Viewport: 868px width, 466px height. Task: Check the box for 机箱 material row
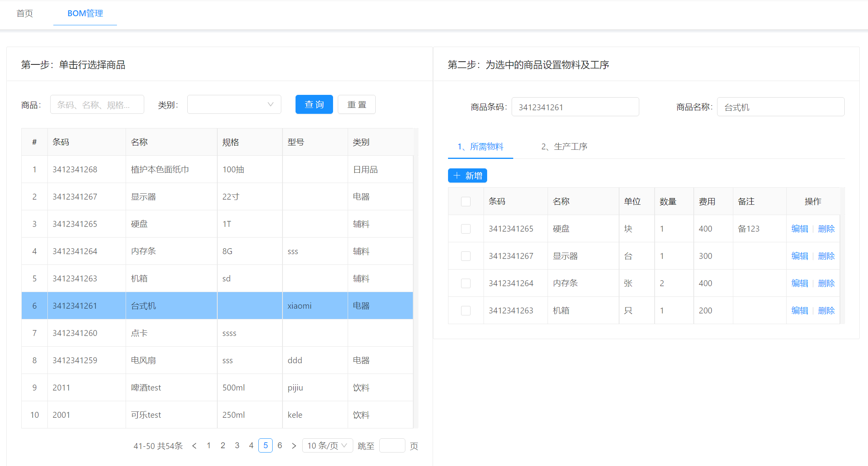coord(466,311)
